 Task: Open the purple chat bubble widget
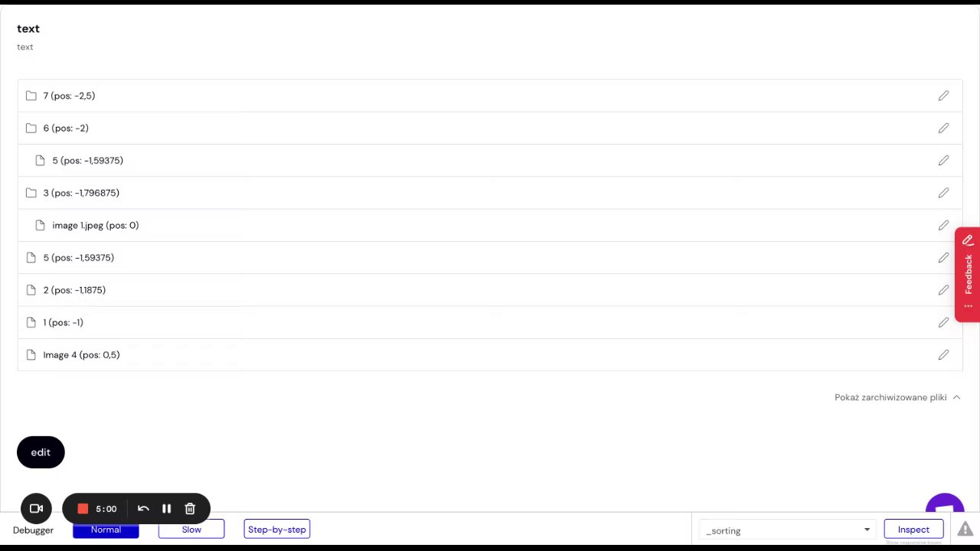coord(945,505)
